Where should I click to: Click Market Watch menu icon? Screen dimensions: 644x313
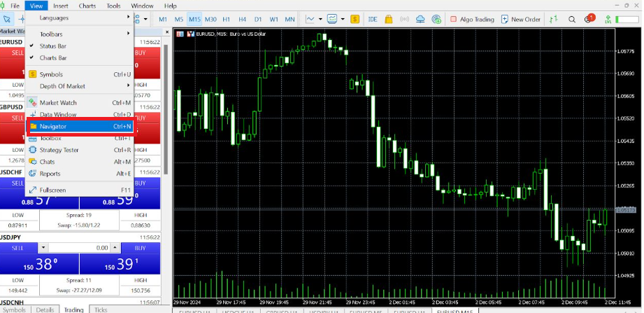pyautogui.click(x=33, y=102)
